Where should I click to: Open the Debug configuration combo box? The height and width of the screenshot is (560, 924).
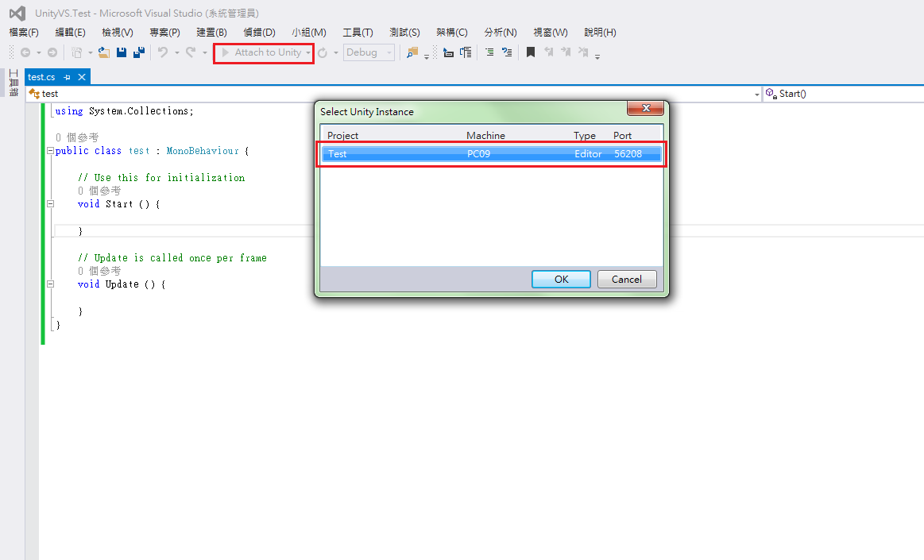[x=369, y=52]
